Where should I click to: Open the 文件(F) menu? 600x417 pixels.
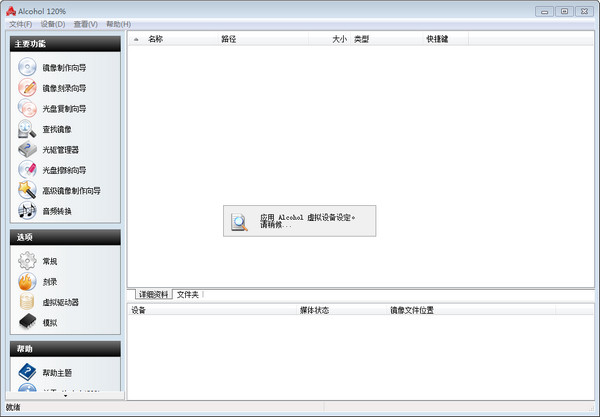pos(21,24)
